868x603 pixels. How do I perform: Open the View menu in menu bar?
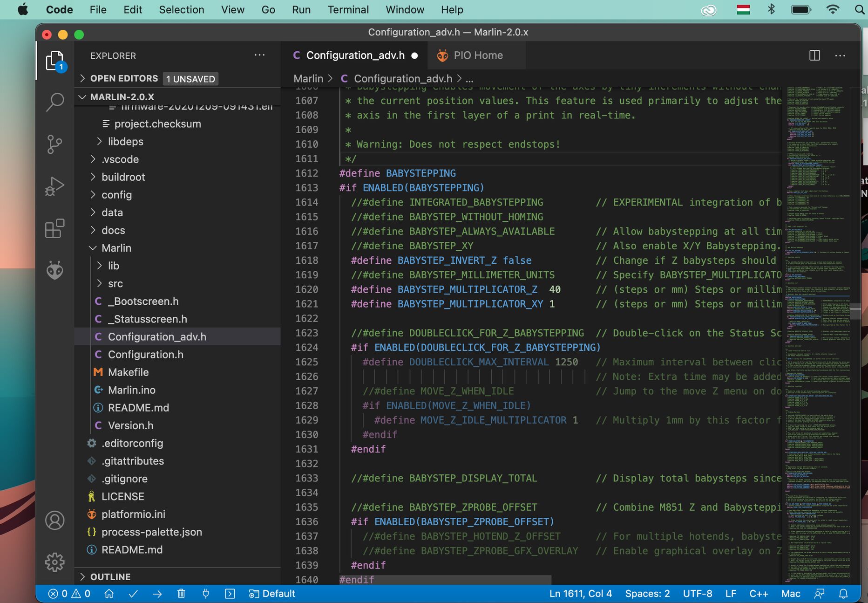pos(233,9)
